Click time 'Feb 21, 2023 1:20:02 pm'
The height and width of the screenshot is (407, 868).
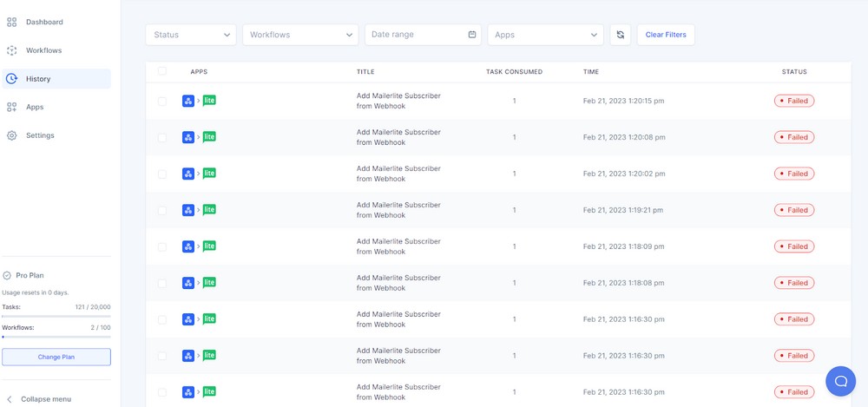pyautogui.click(x=624, y=174)
